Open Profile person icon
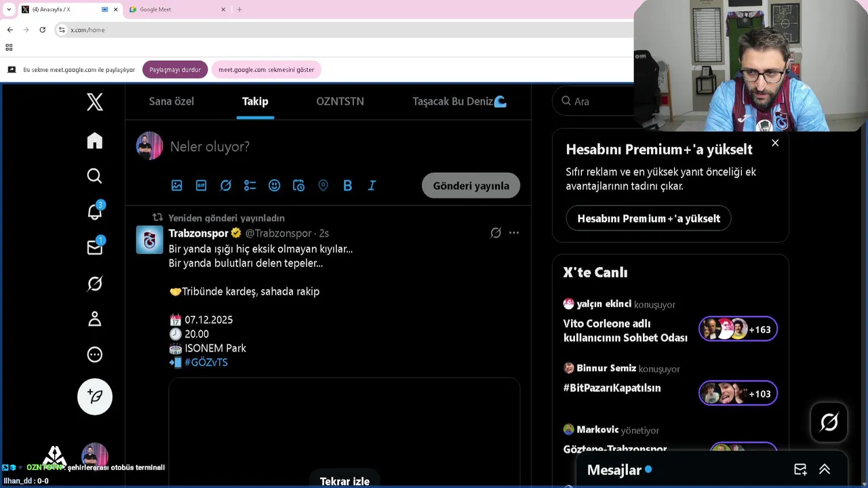The width and height of the screenshot is (868, 488). [95, 319]
